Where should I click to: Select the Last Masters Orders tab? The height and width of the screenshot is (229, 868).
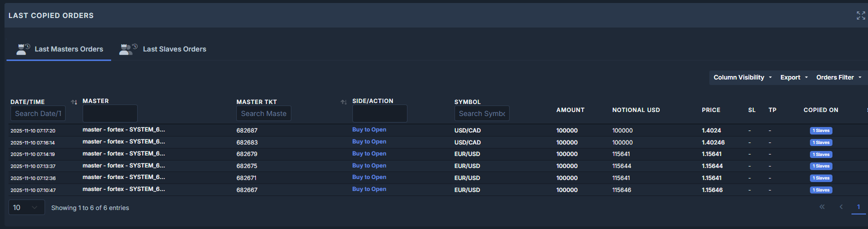pyautogui.click(x=69, y=49)
